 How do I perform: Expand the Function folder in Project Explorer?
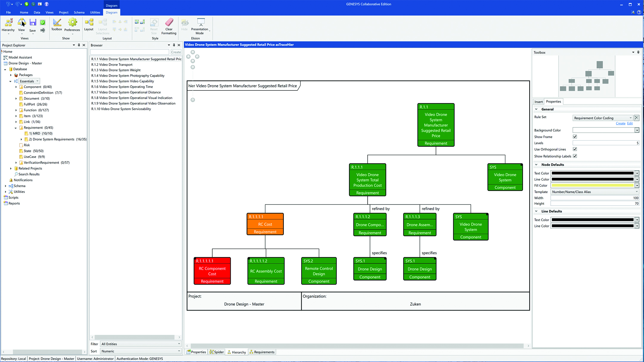(16, 110)
